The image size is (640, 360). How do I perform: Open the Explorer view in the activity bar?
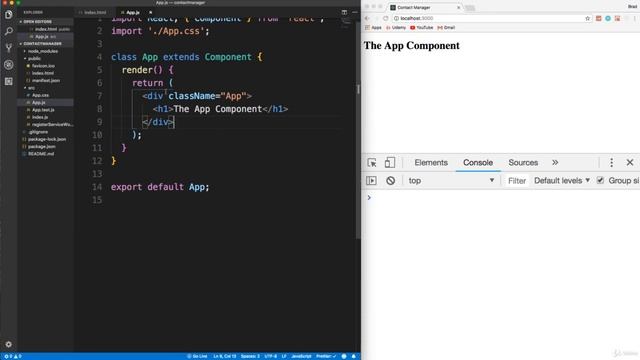click(9, 15)
